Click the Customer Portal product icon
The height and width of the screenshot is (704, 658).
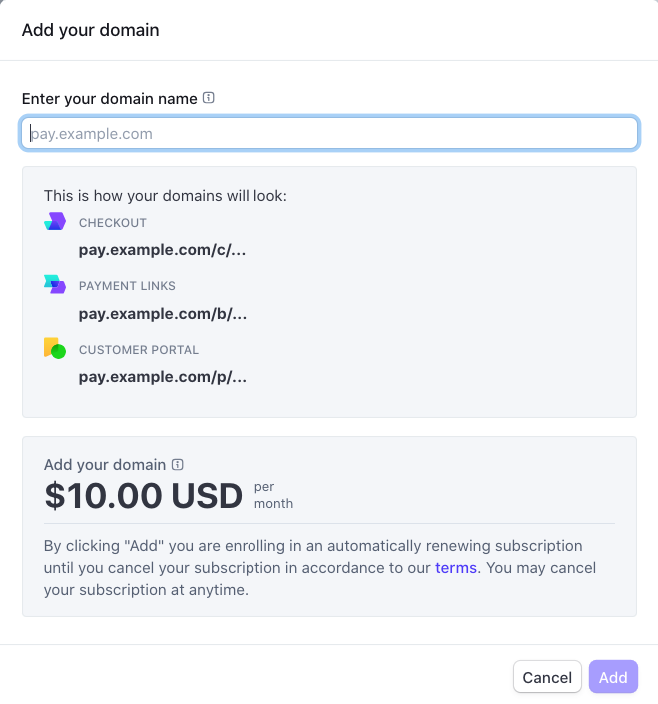(x=54, y=349)
